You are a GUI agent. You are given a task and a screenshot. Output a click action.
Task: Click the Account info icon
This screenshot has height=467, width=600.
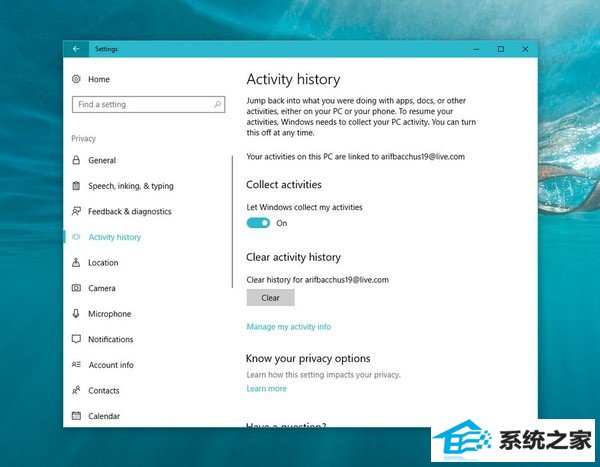(76, 365)
